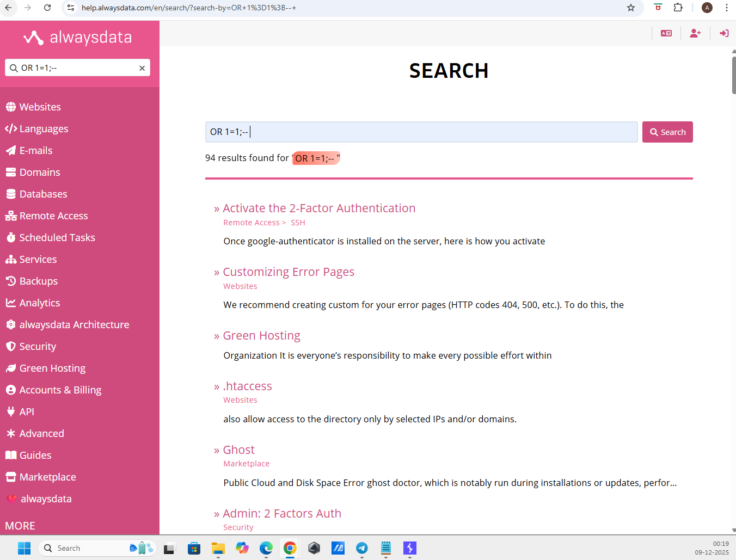
Task: Click the login arrow icon in header
Action: pyautogui.click(x=724, y=33)
